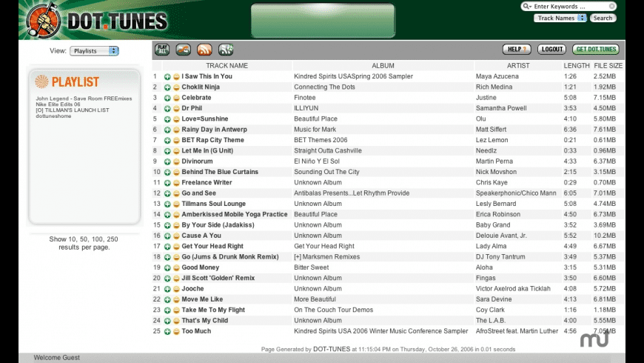Screen dimensions: 644x363
Task: Open the Track Names search filter dropdown
Action: tap(560, 18)
